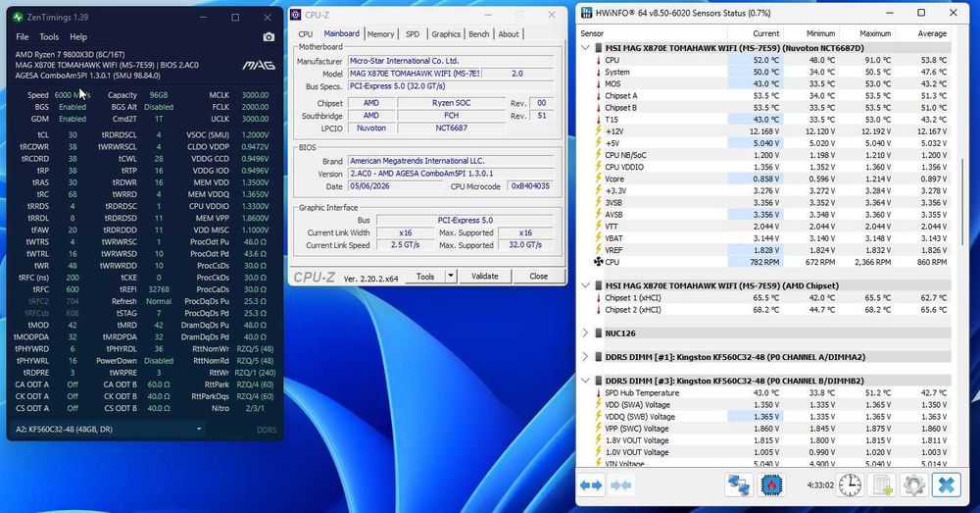This screenshot has height=513, width=980.
Task: Open ZenTimings A2: KF560C32-48 DIMM dropdown
Action: [109, 430]
